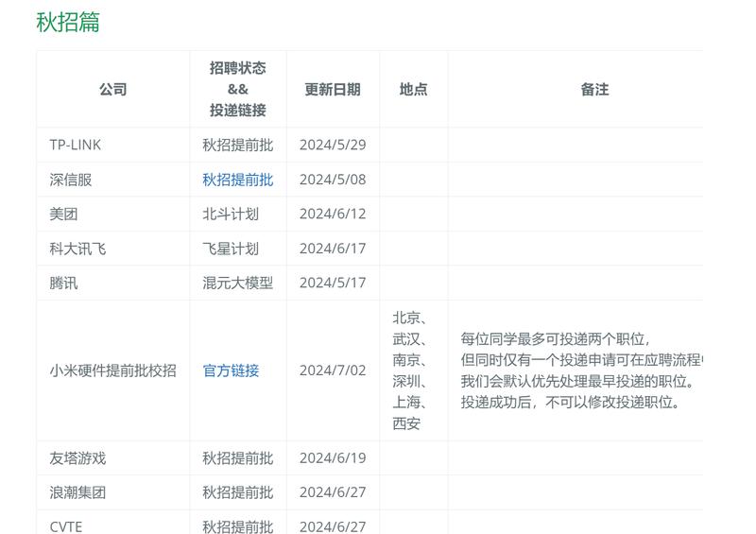Click the 更新日期 column header
The width and height of the screenshot is (756, 534).
pyautogui.click(x=333, y=89)
